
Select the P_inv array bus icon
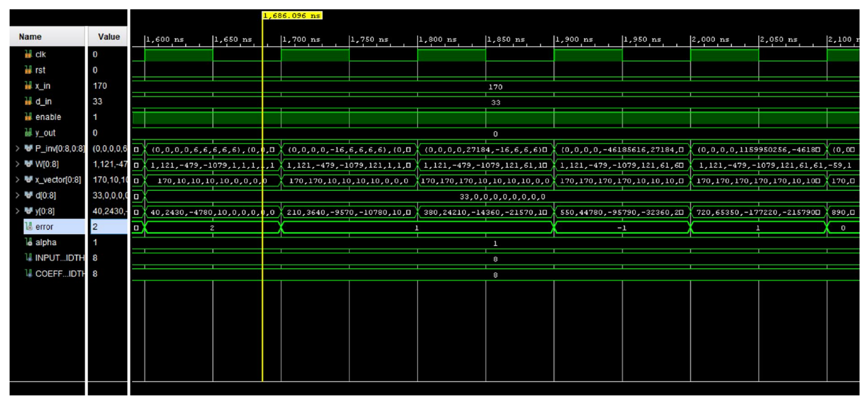(28, 148)
